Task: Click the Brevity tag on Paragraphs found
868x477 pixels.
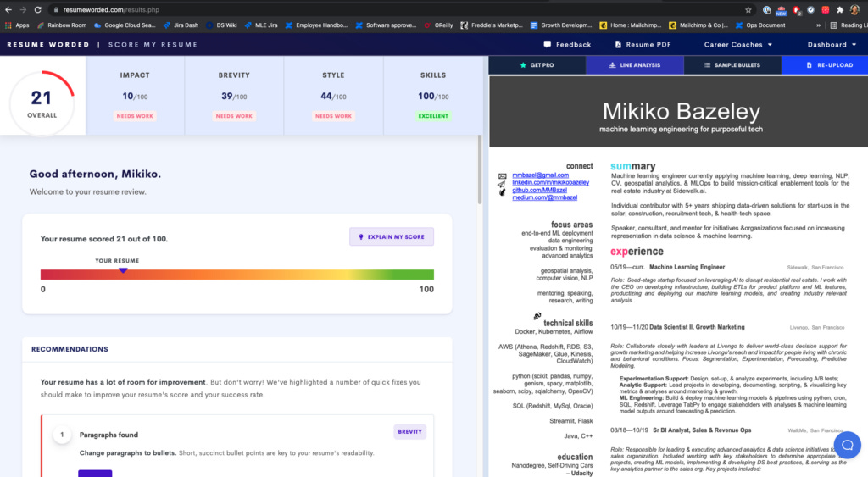Action: pos(409,431)
